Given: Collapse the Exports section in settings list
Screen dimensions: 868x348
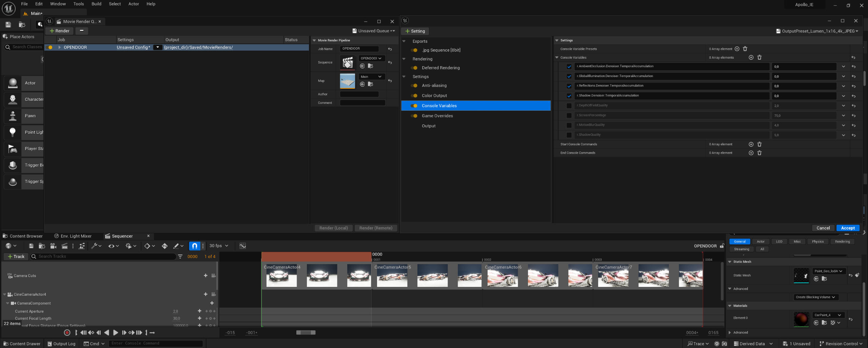Looking at the screenshot, I should (404, 41).
